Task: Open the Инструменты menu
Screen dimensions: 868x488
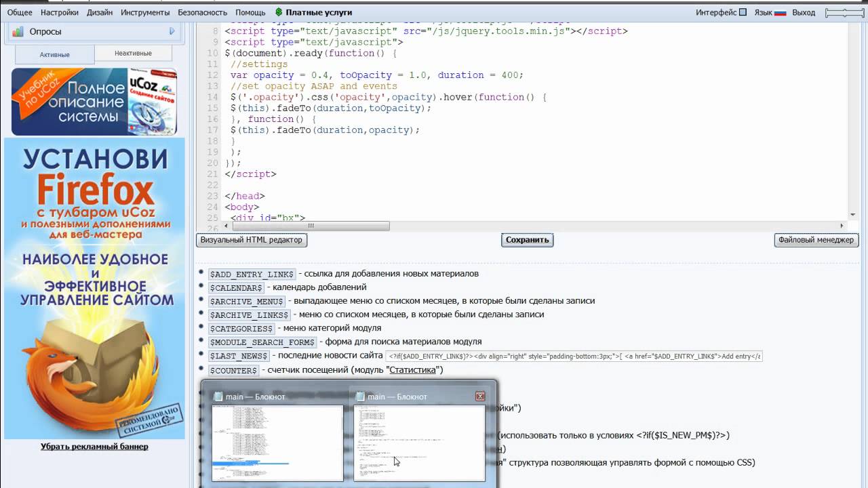Action: pos(145,12)
